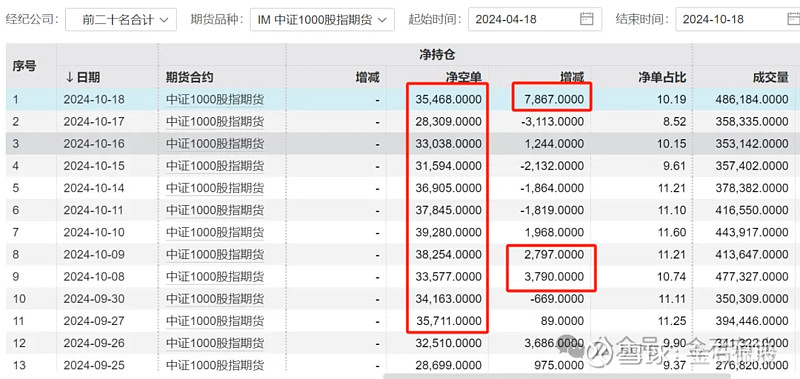Click net short value 33,038.0000
Image resolution: width=800 pixels, height=379 pixels.
448,144
